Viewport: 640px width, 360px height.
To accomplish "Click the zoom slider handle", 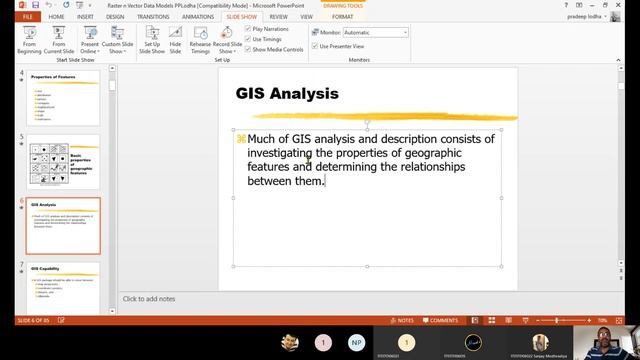I will [x=556, y=320].
